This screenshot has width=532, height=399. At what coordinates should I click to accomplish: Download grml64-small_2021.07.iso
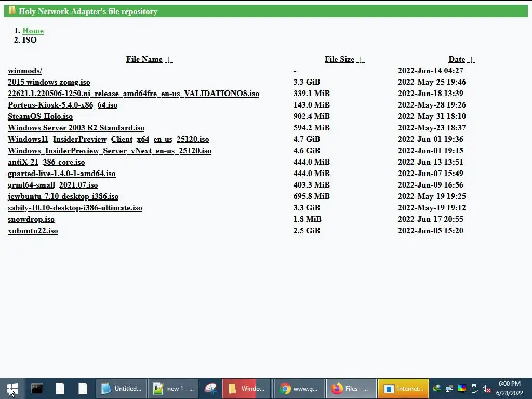[52, 185]
